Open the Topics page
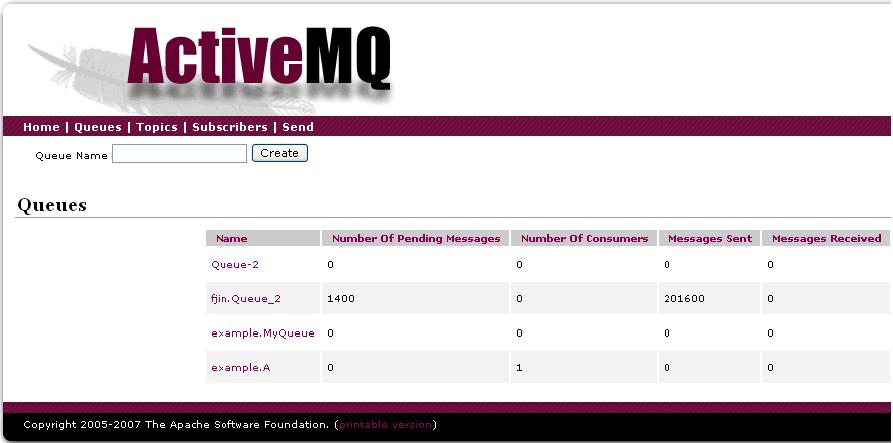893x443 pixels. coord(157,127)
